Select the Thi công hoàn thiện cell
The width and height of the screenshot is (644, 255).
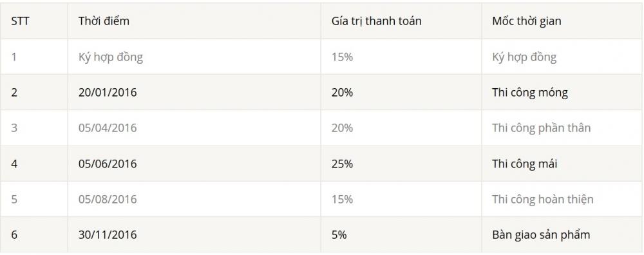(542, 200)
